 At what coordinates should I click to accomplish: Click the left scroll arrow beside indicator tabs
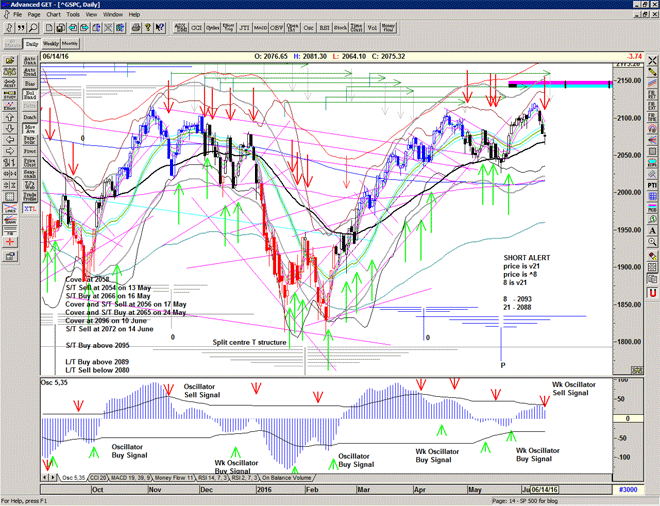tap(46, 478)
